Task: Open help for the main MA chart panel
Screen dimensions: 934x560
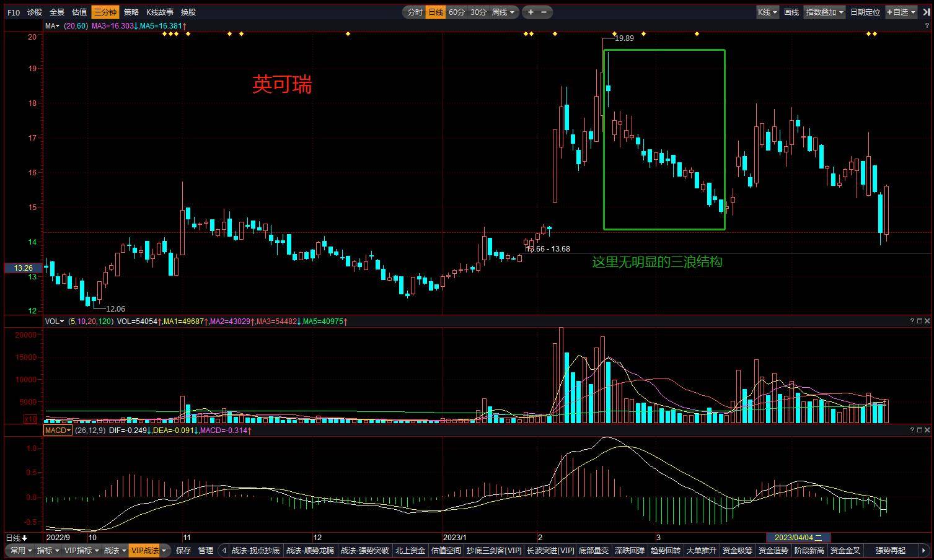Action: click(x=927, y=25)
